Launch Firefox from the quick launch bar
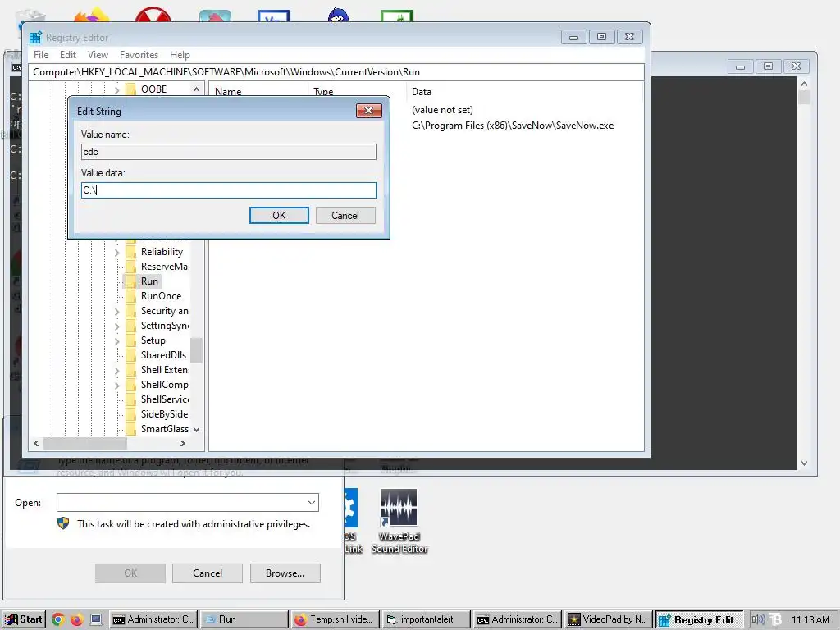This screenshot has height=630, width=840. pos(77,619)
